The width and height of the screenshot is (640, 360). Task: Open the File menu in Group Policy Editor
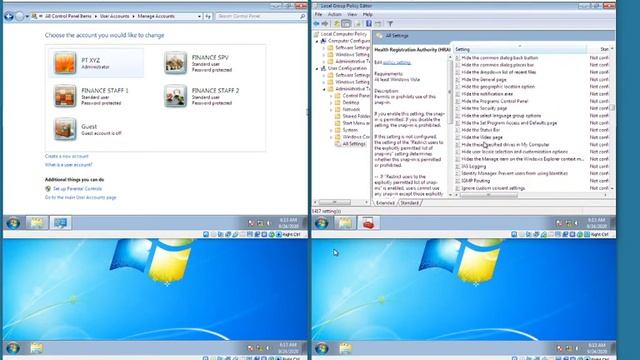pos(318,14)
